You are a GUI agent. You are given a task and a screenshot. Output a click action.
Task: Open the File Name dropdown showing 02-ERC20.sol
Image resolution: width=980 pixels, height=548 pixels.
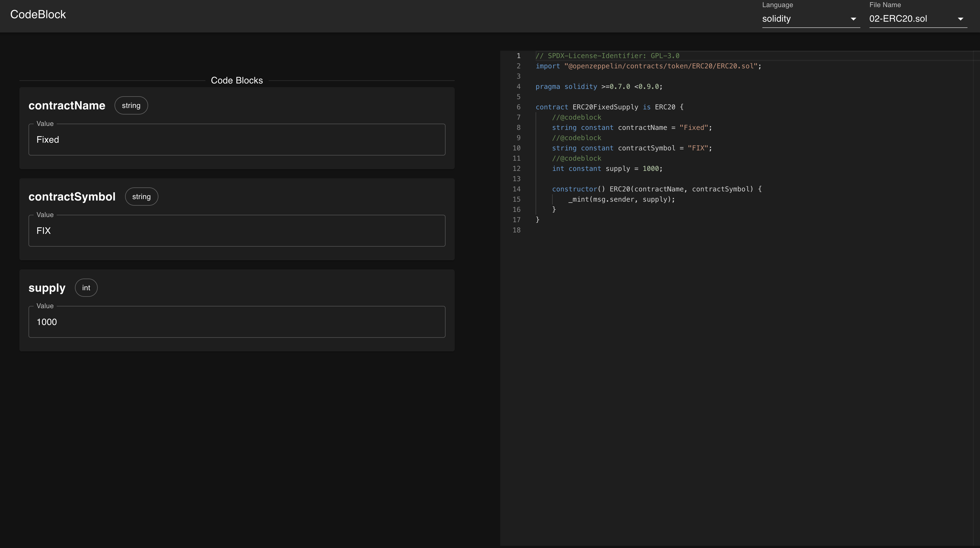tap(918, 19)
